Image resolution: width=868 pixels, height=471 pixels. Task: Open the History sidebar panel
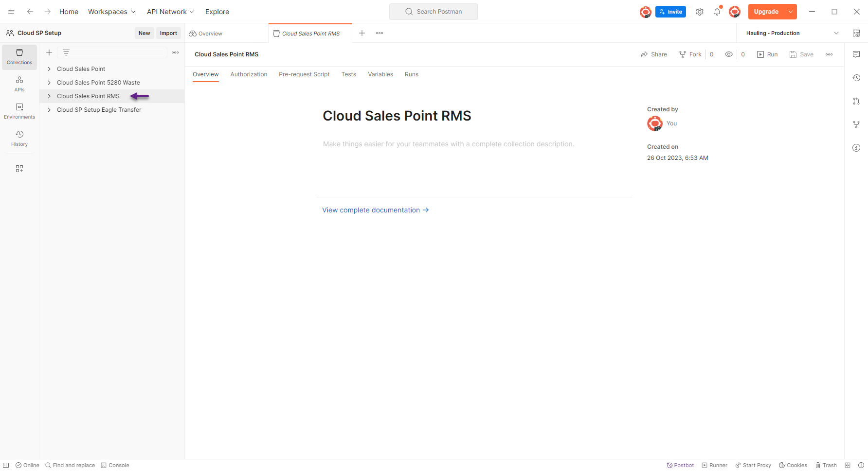click(19, 139)
